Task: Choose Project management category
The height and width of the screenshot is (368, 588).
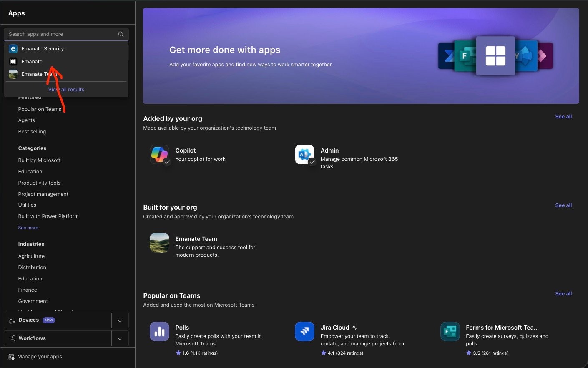Action: click(x=43, y=194)
